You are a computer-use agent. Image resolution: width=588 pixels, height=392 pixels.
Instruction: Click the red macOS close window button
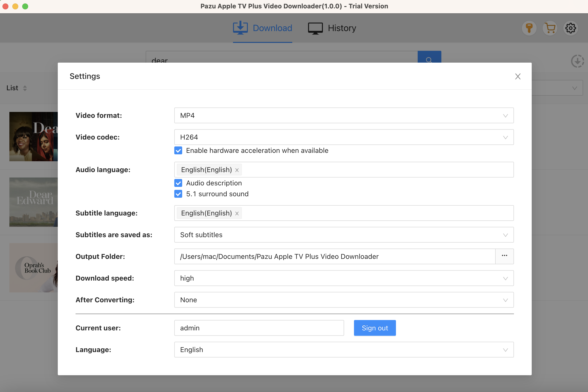5,6
